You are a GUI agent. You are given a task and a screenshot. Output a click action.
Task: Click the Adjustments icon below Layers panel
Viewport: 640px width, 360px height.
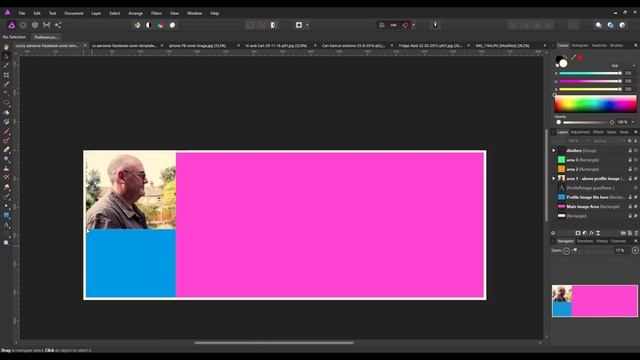click(x=584, y=233)
